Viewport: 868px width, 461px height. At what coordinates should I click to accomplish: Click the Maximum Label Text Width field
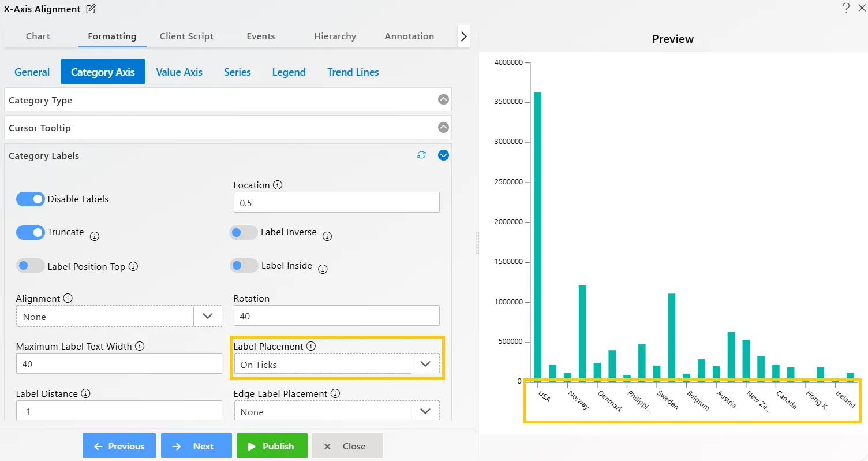tap(119, 363)
